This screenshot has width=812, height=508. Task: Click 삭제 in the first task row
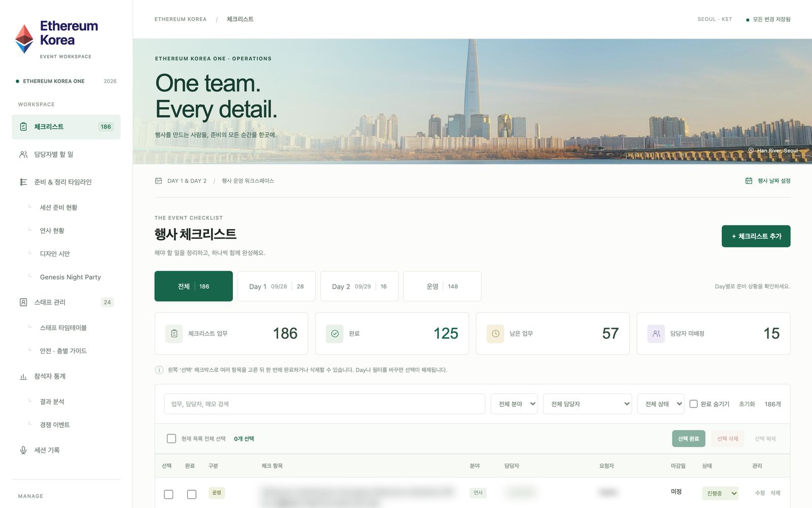coord(775,493)
